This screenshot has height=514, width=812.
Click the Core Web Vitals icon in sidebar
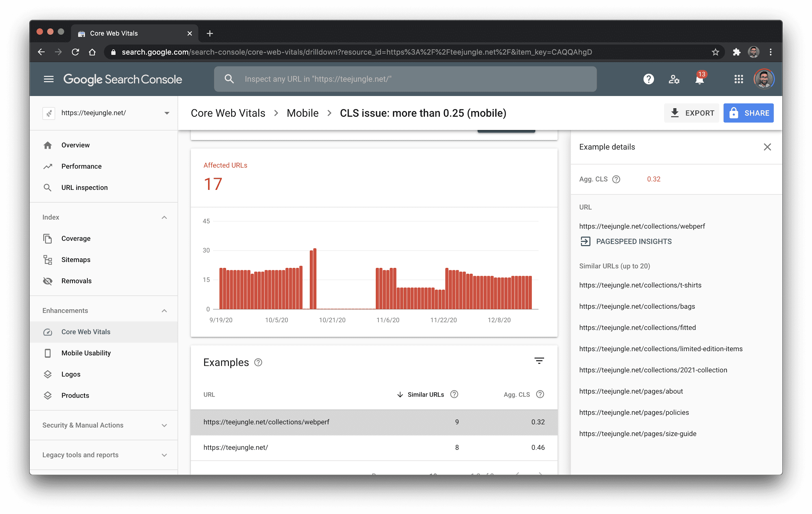point(47,332)
